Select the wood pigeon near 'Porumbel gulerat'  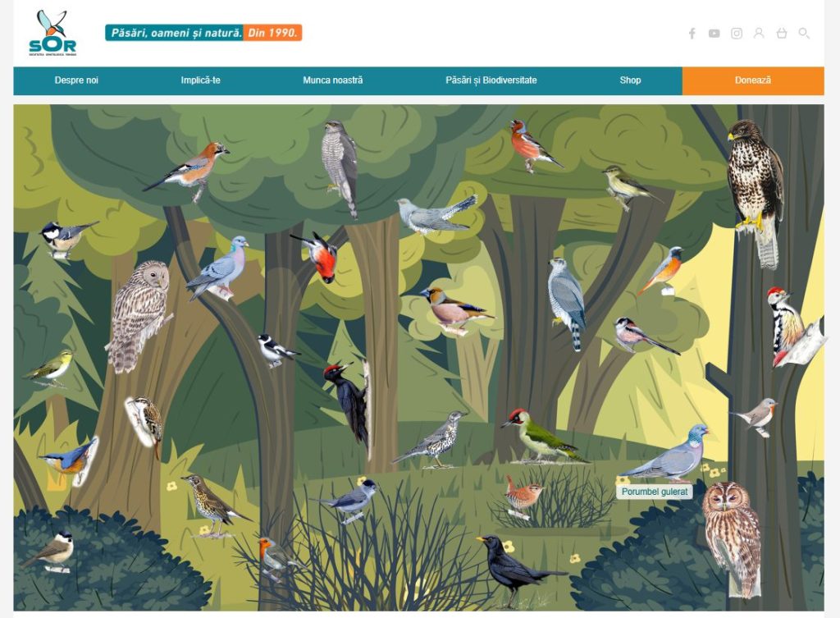(x=665, y=453)
